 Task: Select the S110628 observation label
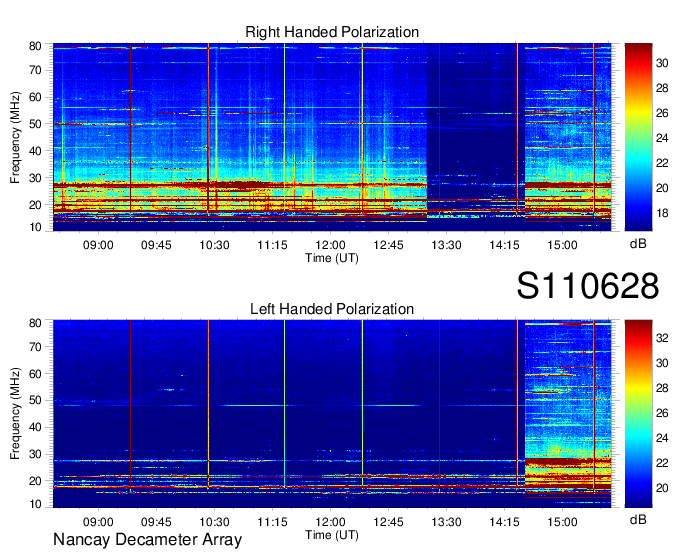[x=588, y=286]
